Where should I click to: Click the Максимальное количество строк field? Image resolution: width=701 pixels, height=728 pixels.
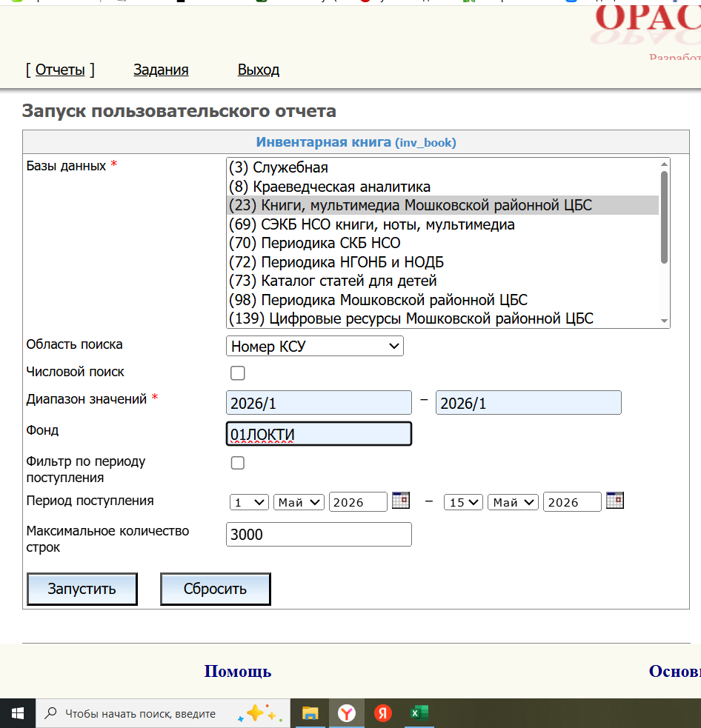(x=319, y=534)
